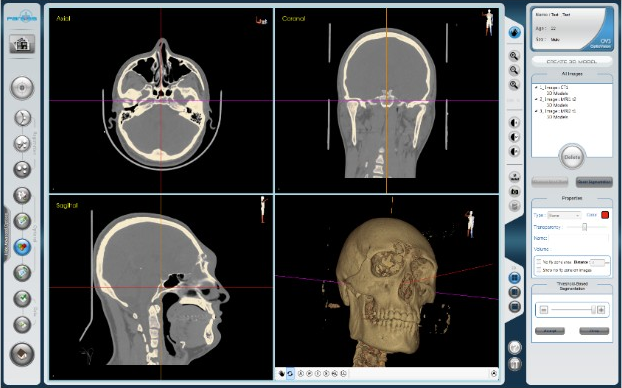This screenshot has height=388, width=622.
Task: Select hand tool in 3D view toolbar
Action: pos(281,373)
